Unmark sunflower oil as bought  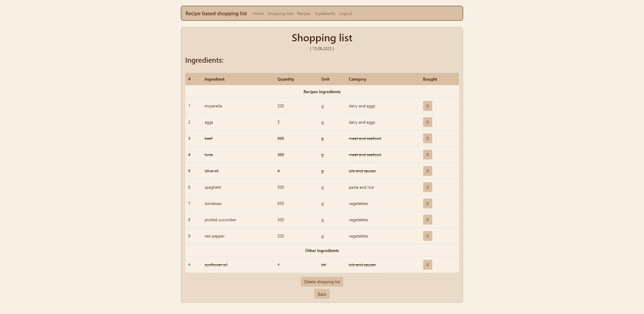[427, 265]
